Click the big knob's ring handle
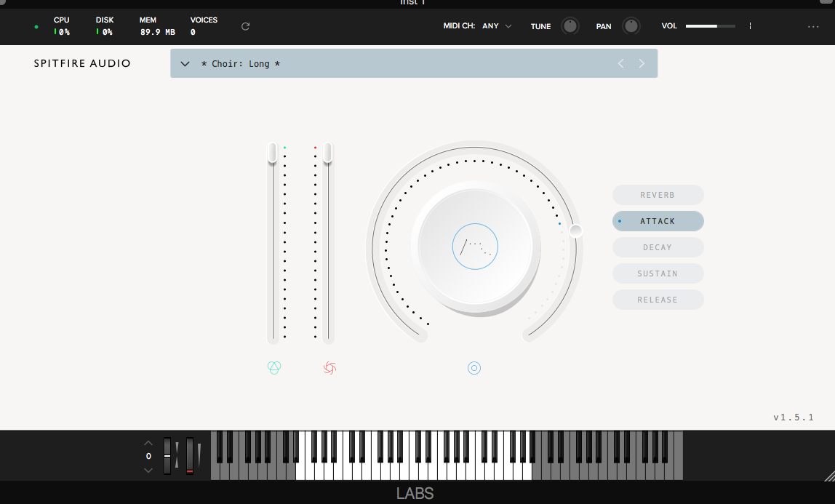 [575, 231]
